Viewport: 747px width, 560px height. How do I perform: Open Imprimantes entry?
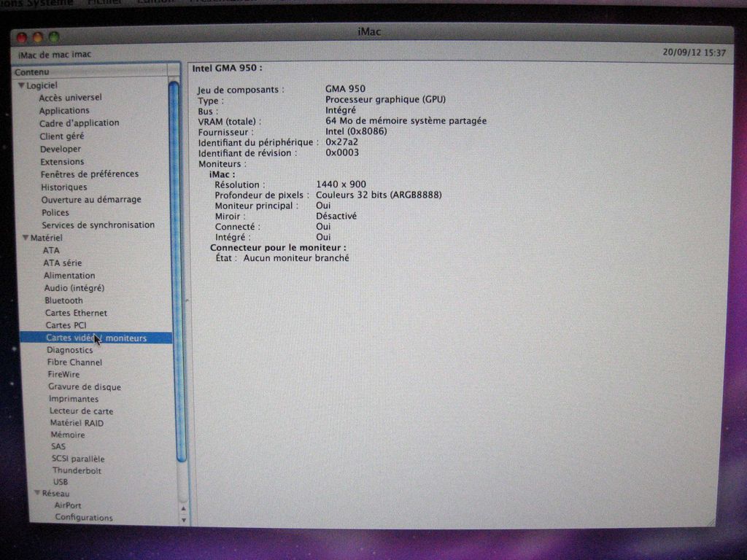tap(74, 399)
